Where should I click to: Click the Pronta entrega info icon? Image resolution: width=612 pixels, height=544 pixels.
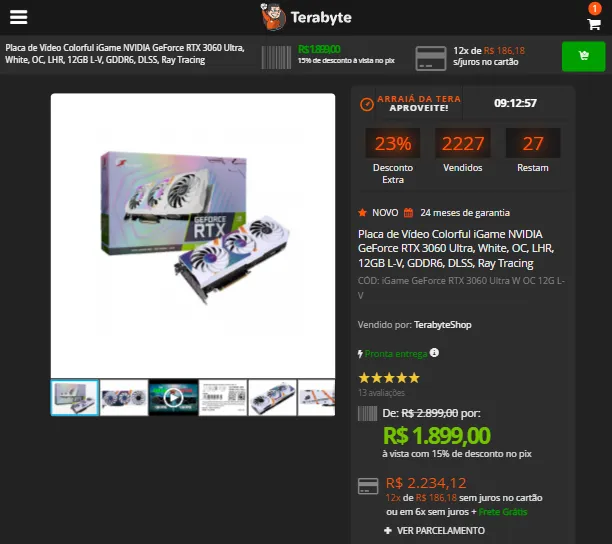434,353
